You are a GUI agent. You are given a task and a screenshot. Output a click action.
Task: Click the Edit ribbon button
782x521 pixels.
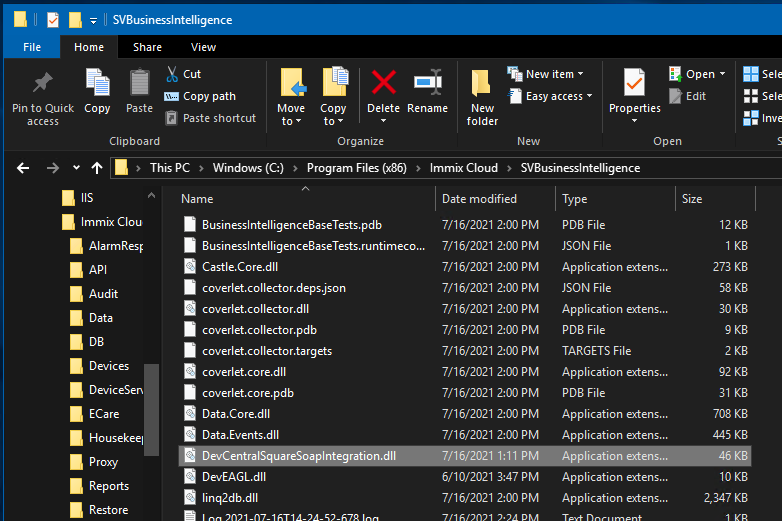(687, 96)
